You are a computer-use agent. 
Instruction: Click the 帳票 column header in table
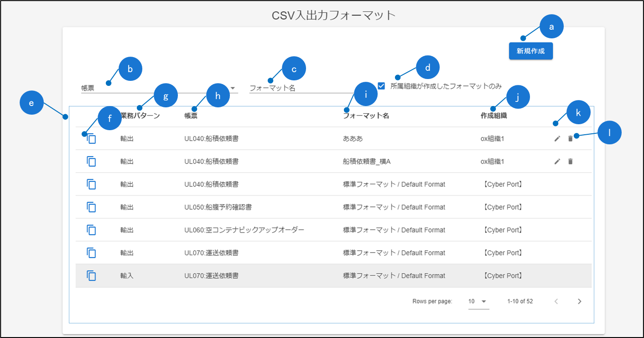[191, 116]
